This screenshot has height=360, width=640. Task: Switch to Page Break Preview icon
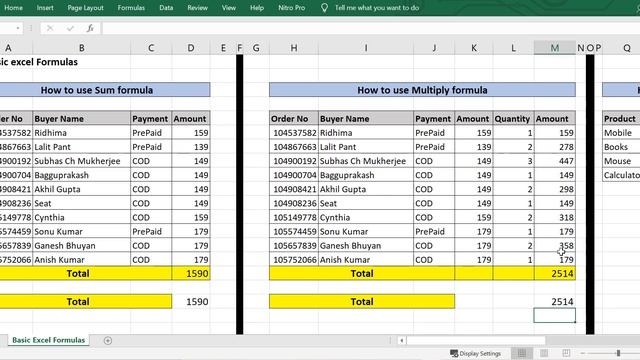566,353
